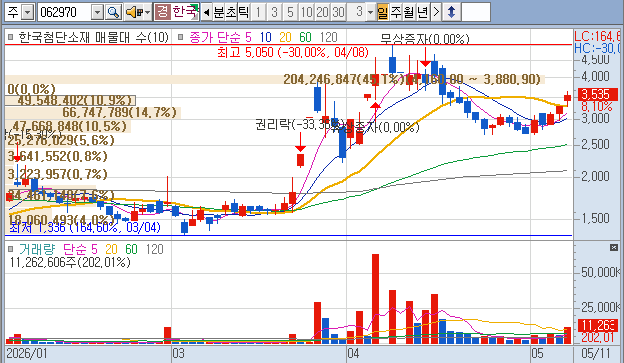The height and width of the screenshot is (363, 624).
Task: Click interval button 20
Action: click(322, 12)
